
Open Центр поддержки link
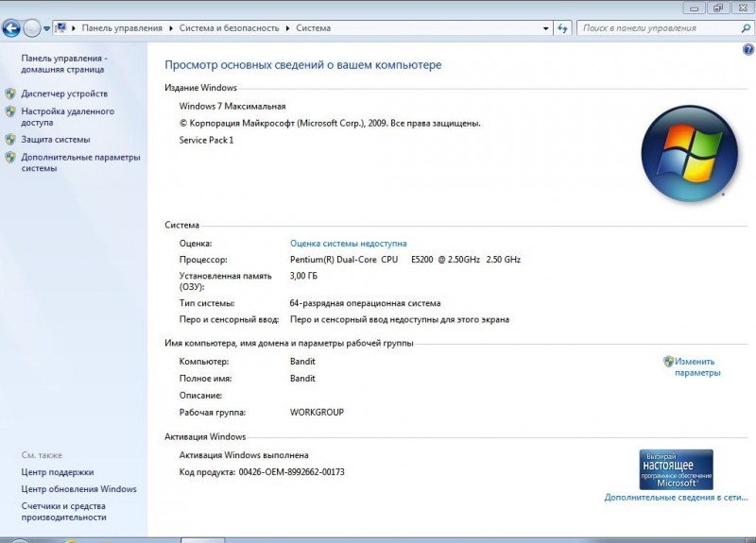tap(58, 472)
